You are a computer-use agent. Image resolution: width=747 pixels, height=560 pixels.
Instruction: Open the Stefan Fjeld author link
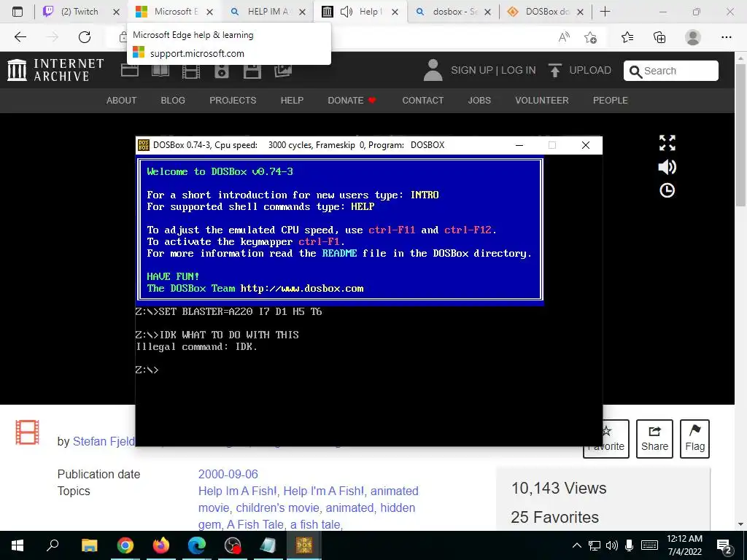click(104, 441)
